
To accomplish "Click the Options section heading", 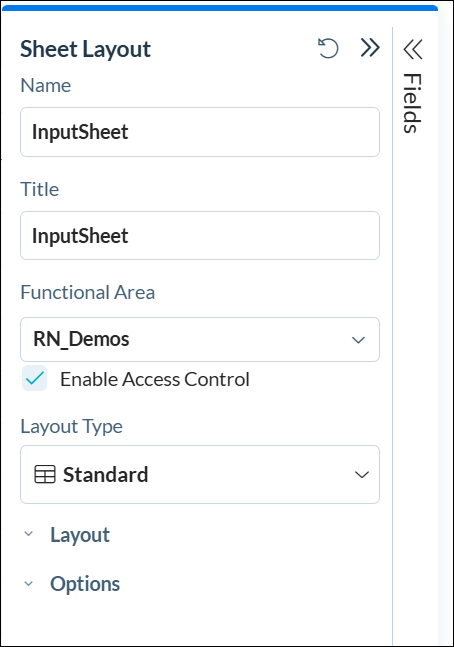I will click(x=85, y=584).
